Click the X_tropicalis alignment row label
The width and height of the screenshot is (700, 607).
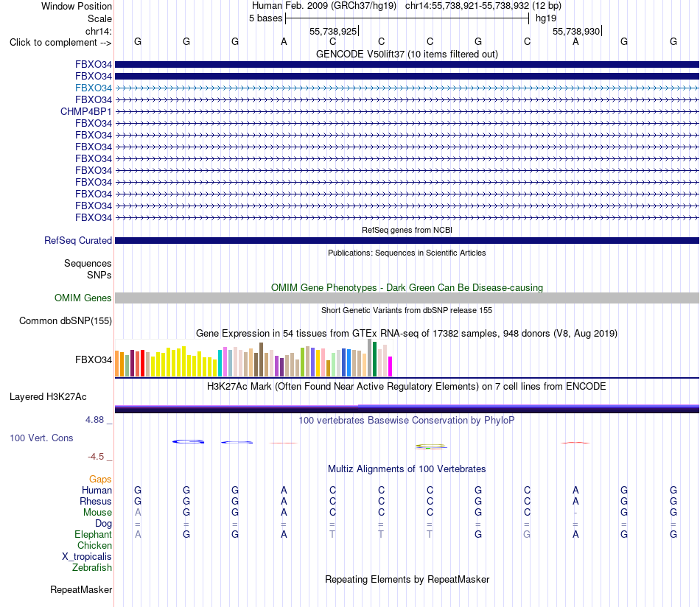click(87, 557)
